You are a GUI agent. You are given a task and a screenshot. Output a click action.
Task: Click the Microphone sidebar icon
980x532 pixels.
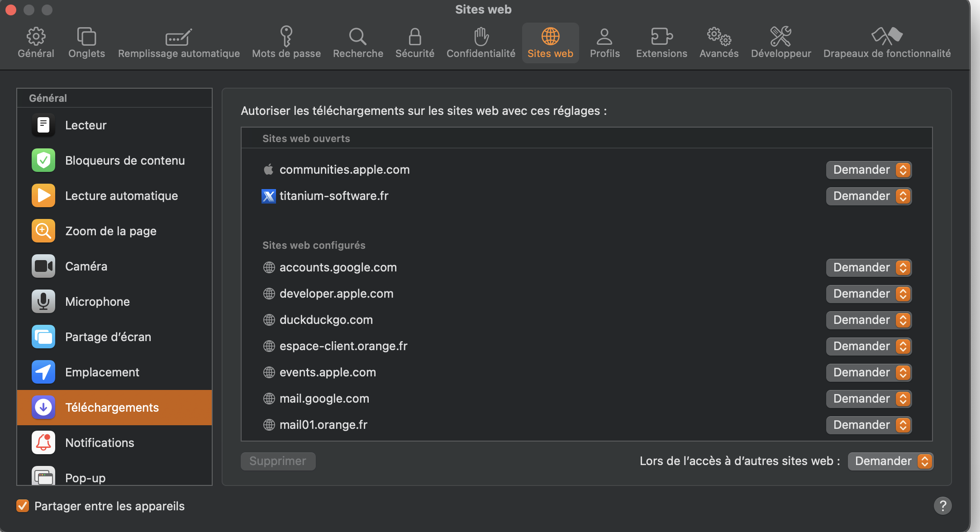(x=43, y=302)
